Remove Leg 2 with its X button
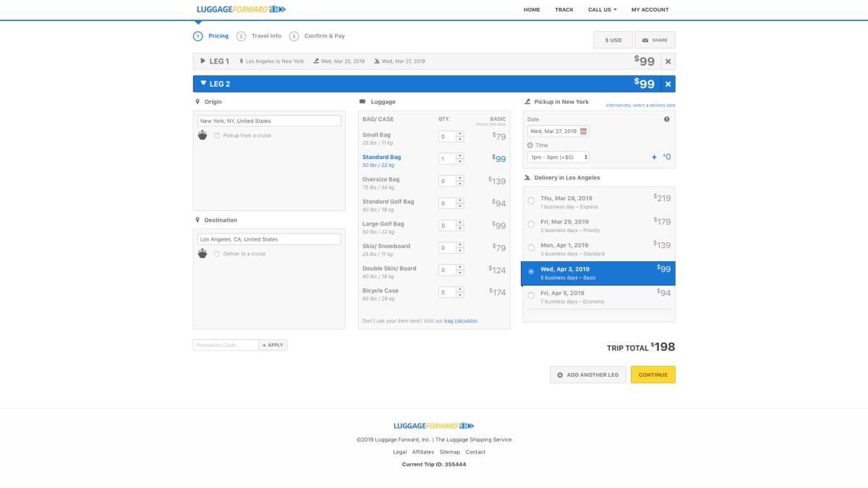Screen dimensions: 868x488 (668, 84)
